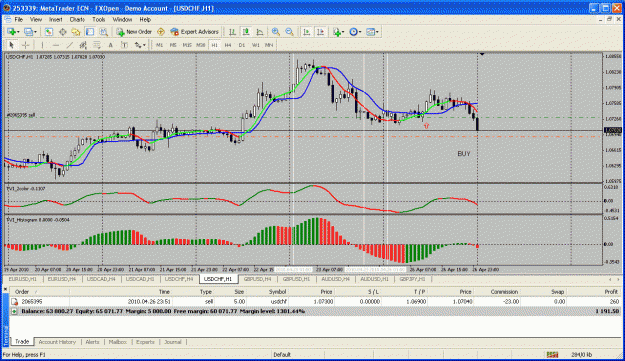Toggle Chart Shift icon
625x361 pixels.
tap(320, 31)
